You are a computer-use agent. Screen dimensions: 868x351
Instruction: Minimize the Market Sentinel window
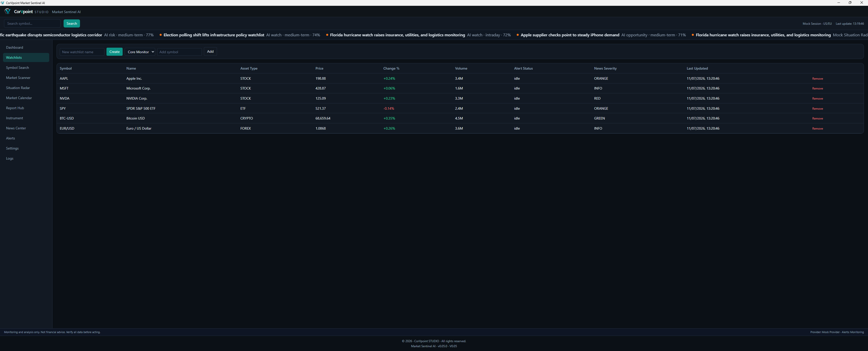pos(838,3)
